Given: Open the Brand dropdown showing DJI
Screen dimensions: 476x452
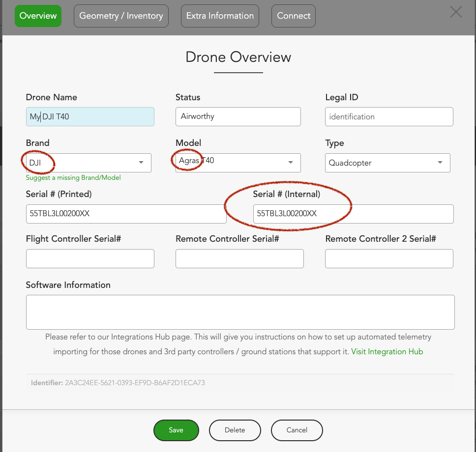Looking at the screenshot, I should 89,163.
